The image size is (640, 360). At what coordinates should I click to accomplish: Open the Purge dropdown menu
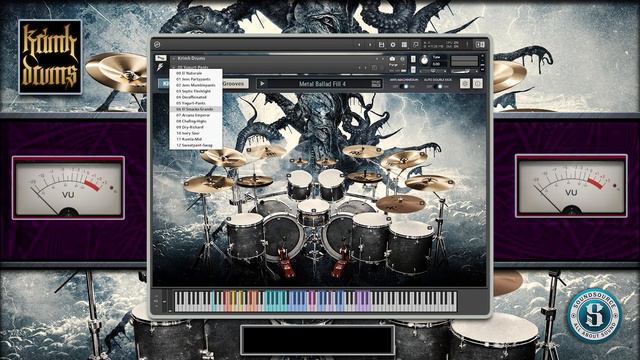[392, 65]
